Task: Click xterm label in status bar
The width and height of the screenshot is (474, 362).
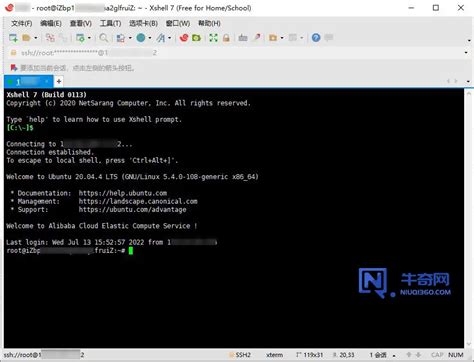Action: pyautogui.click(x=275, y=355)
